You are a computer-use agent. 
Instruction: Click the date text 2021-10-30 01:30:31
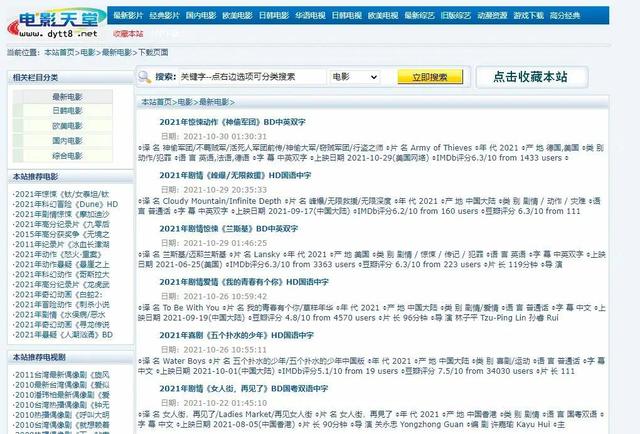point(225,136)
